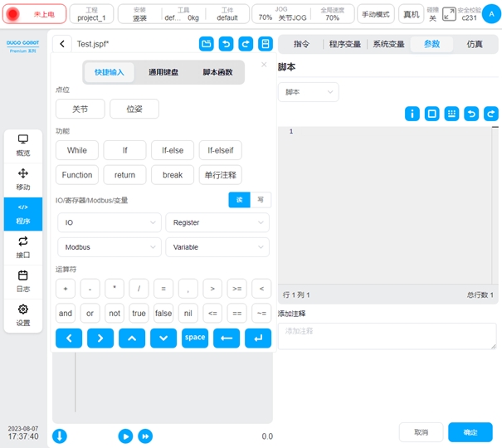Viewport: 502px width, 448px height.
Task: Open the Register dropdown list
Action: (x=217, y=222)
